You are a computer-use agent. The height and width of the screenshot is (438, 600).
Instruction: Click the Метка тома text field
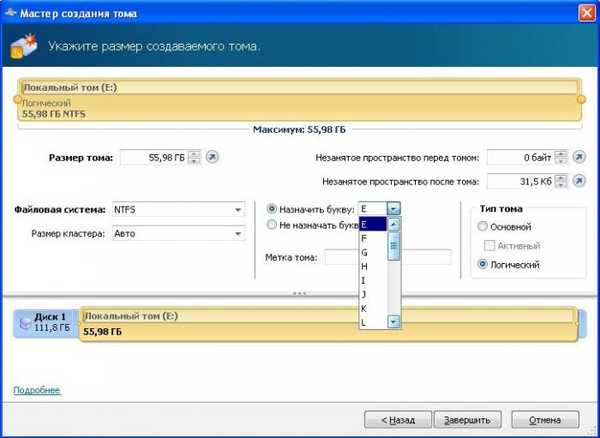(388, 257)
